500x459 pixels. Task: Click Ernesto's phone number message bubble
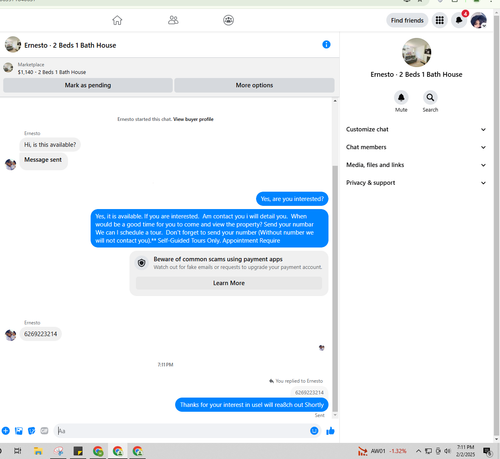coord(40,334)
